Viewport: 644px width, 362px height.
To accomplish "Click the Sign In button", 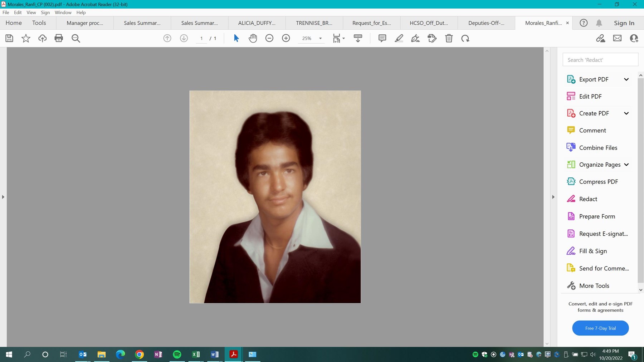I will (x=624, y=23).
